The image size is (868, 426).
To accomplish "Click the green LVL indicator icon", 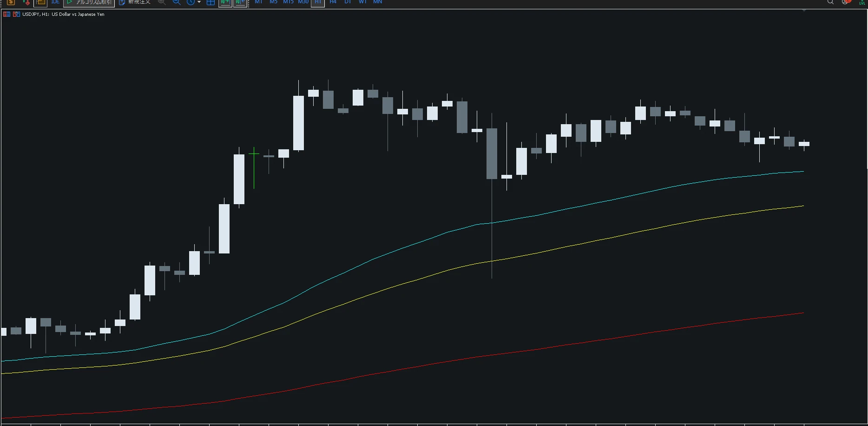I will (863, 2).
